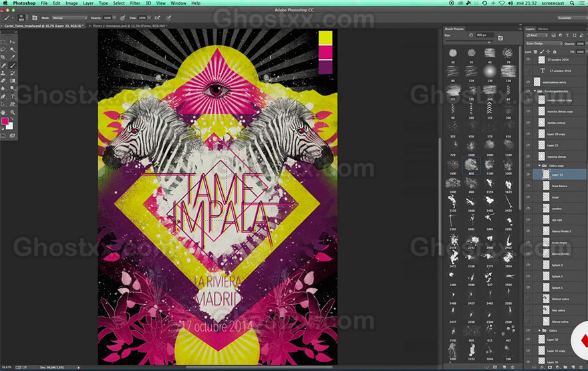The width and height of the screenshot is (588, 371).
Task: Select the Lasso tool
Action: [x=4, y=49]
